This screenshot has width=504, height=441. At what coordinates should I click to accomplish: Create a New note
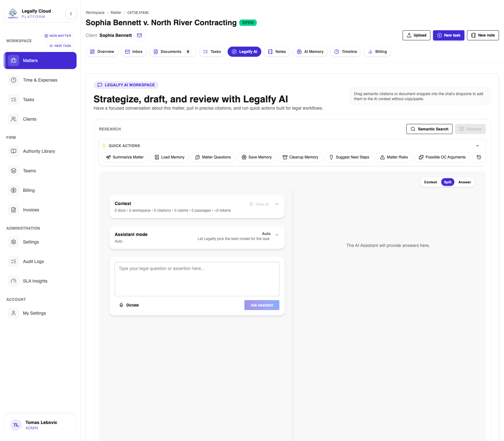[483, 35]
